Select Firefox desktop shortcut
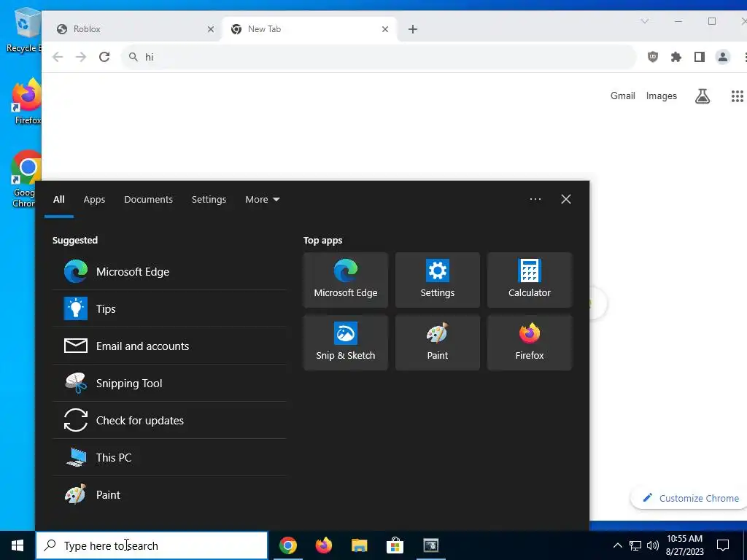 (26, 101)
